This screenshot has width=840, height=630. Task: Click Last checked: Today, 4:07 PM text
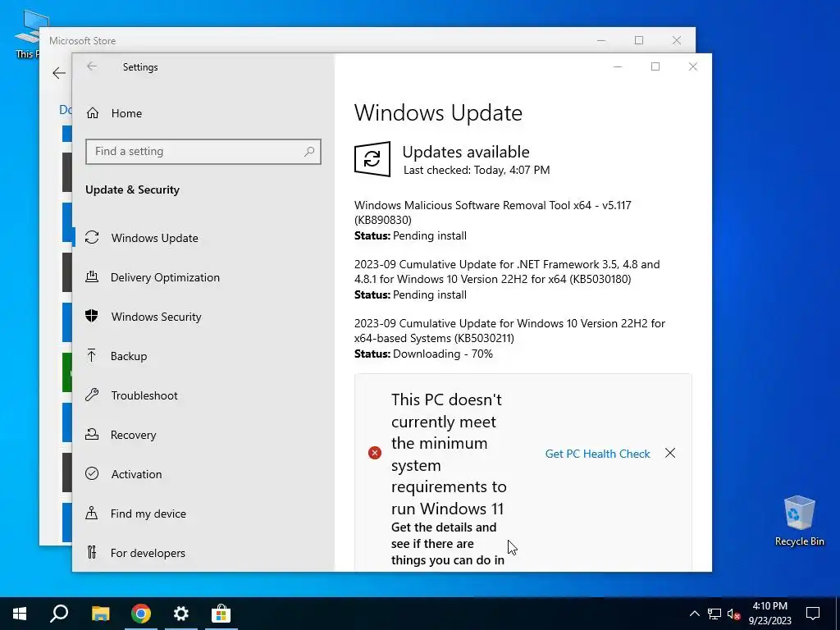tap(477, 170)
